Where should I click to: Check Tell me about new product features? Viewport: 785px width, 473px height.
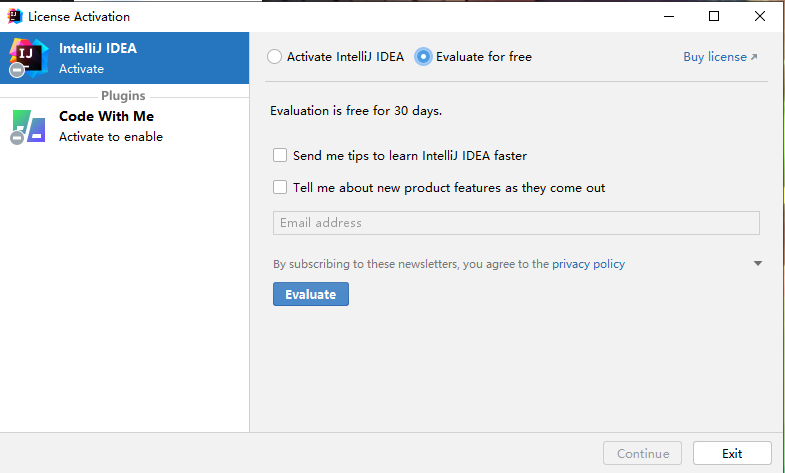point(281,187)
